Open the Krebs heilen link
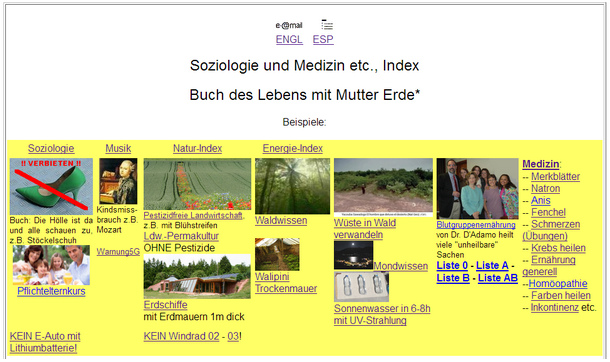The image size is (610, 362). [x=559, y=248]
